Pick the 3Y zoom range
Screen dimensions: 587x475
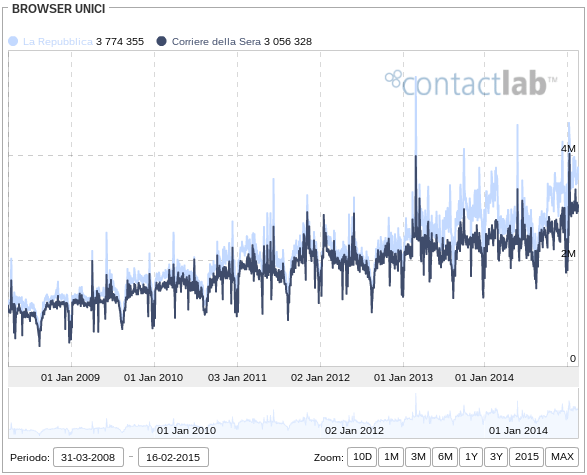[496, 457]
